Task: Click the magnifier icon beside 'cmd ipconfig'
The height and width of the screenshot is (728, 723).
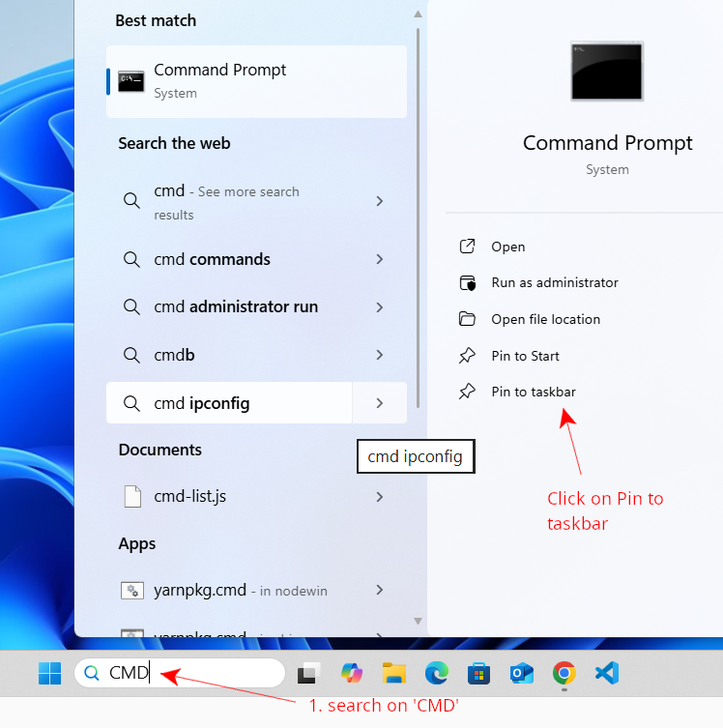Action: [131, 403]
